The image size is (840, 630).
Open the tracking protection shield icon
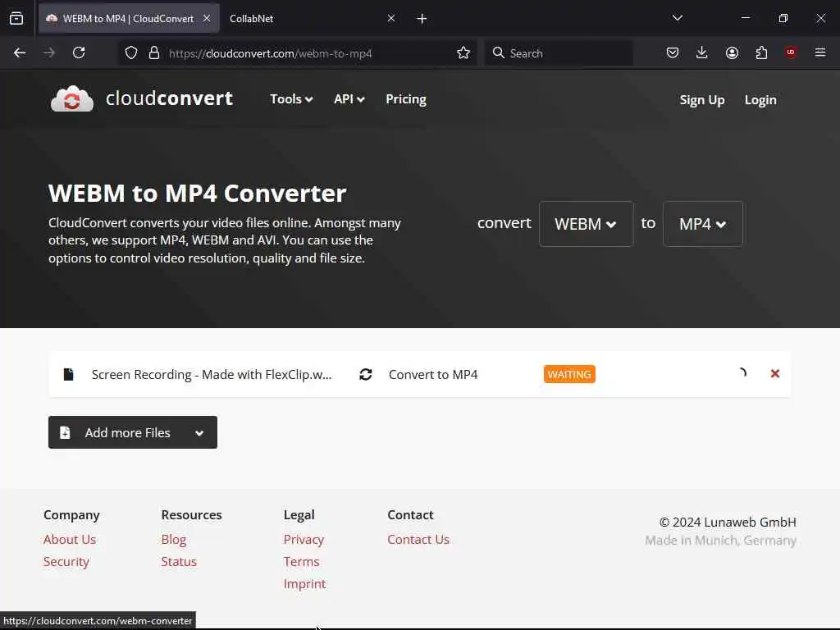(131, 52)
